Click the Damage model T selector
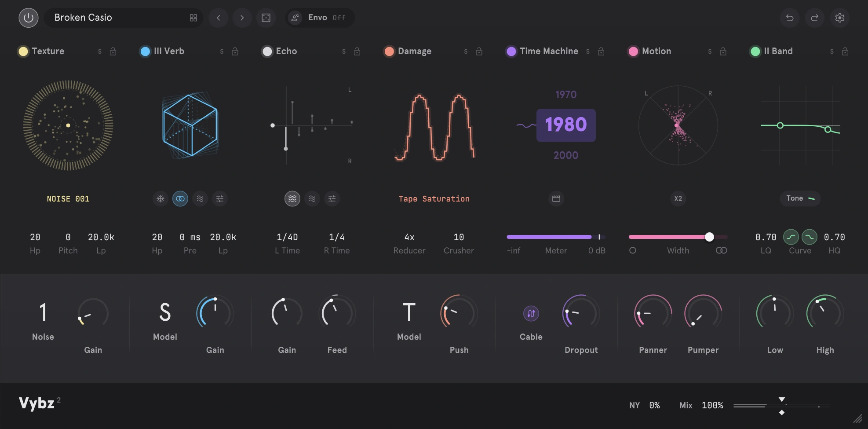 click(409, 312)
